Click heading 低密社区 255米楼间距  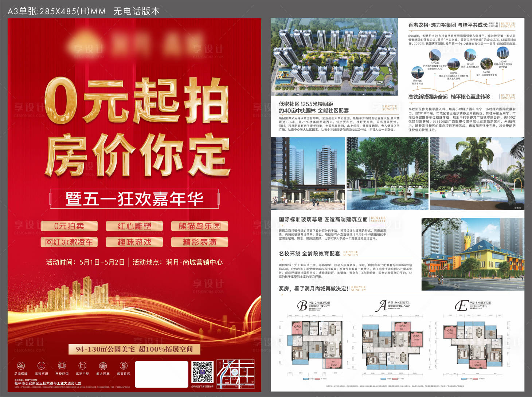(306, 104)
